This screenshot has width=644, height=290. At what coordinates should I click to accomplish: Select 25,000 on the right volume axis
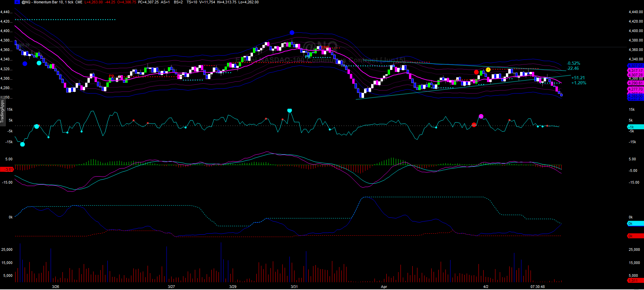(x=634, y=249)
